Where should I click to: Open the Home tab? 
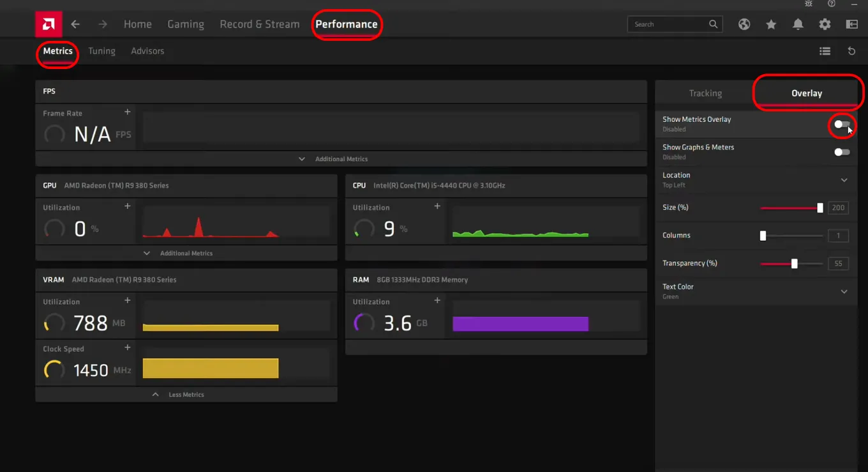pyautogui.click(x=138, y=24)
